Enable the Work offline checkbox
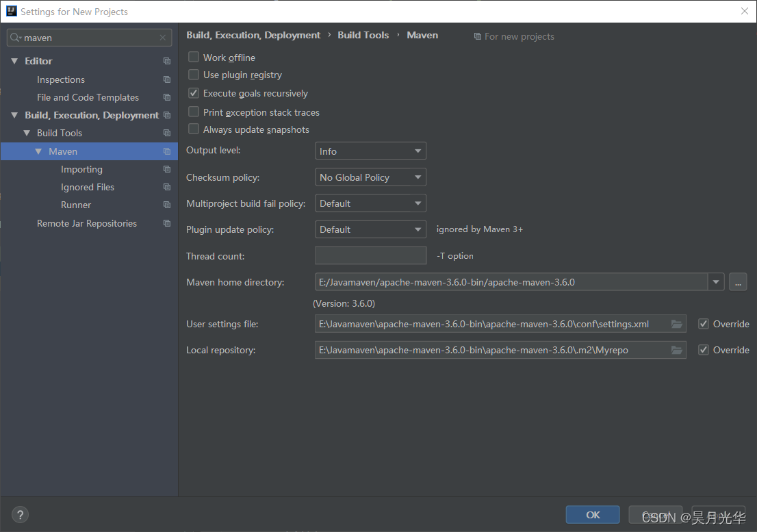 (x=194, y=57)
